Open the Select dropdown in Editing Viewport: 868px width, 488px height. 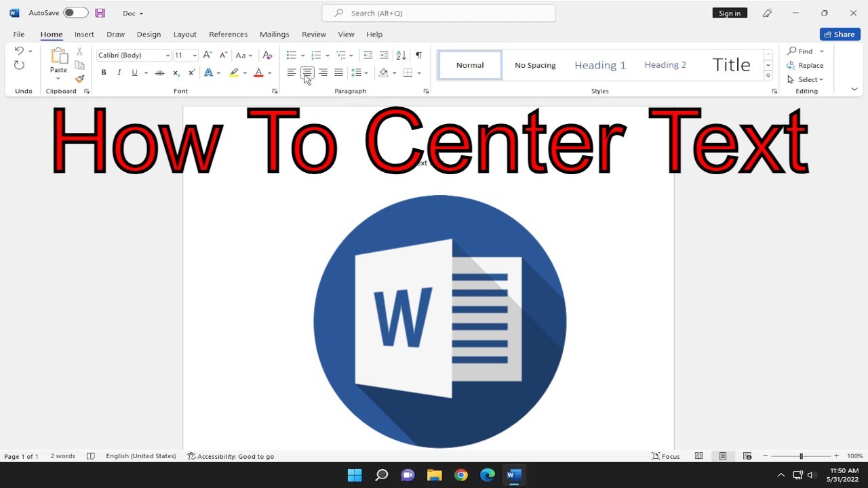806,79
